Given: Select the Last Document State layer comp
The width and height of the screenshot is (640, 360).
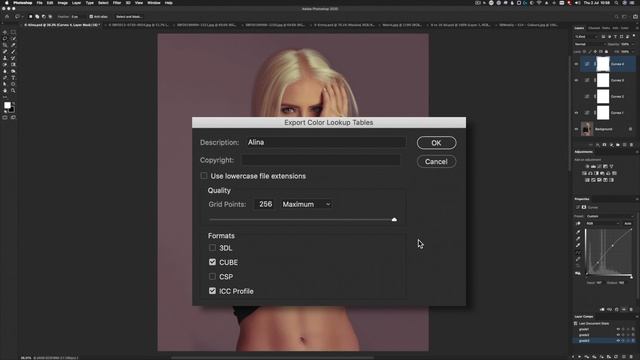Looking at the screenshot, I should (593, 324).
